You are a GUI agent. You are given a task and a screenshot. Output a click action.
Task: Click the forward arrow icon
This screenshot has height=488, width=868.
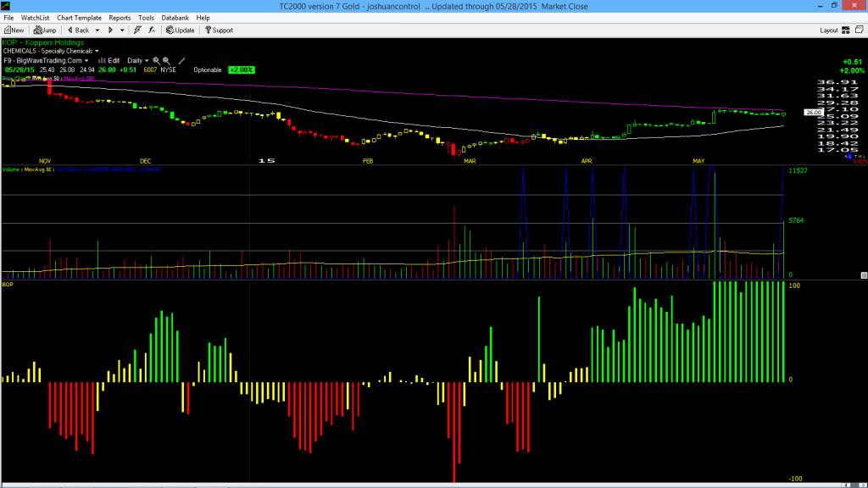pos(110,30)
